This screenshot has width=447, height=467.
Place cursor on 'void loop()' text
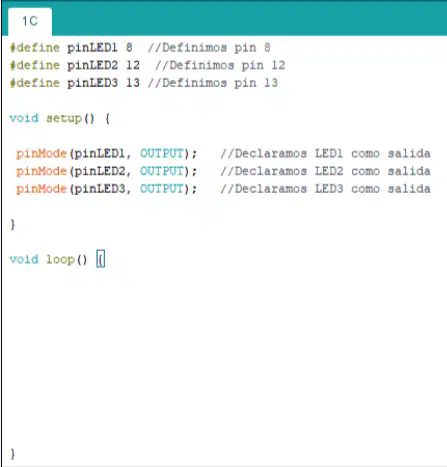(49, 259)
